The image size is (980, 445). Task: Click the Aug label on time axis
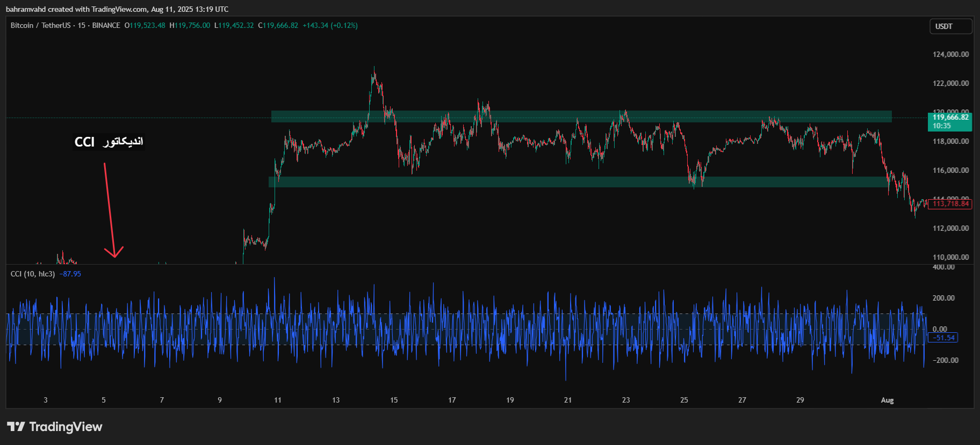887,400
